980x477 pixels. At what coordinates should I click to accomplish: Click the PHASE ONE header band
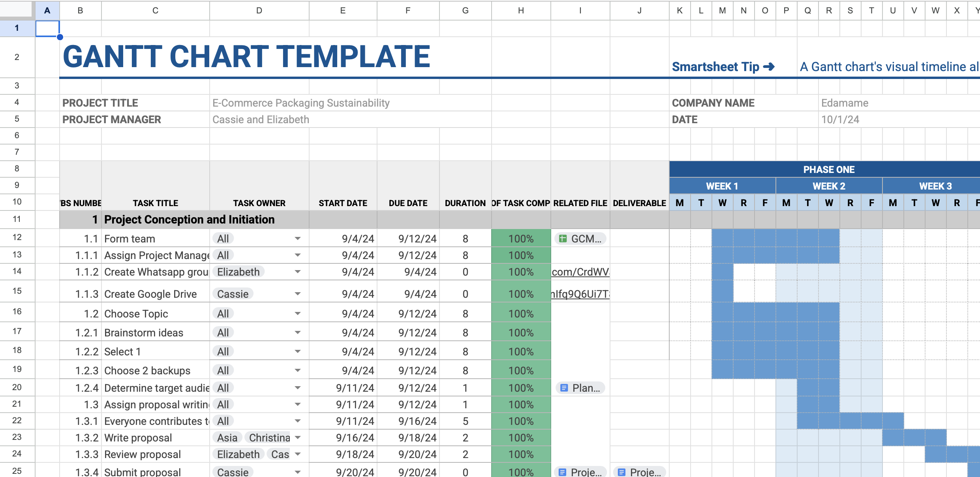(x=828, y=169)
